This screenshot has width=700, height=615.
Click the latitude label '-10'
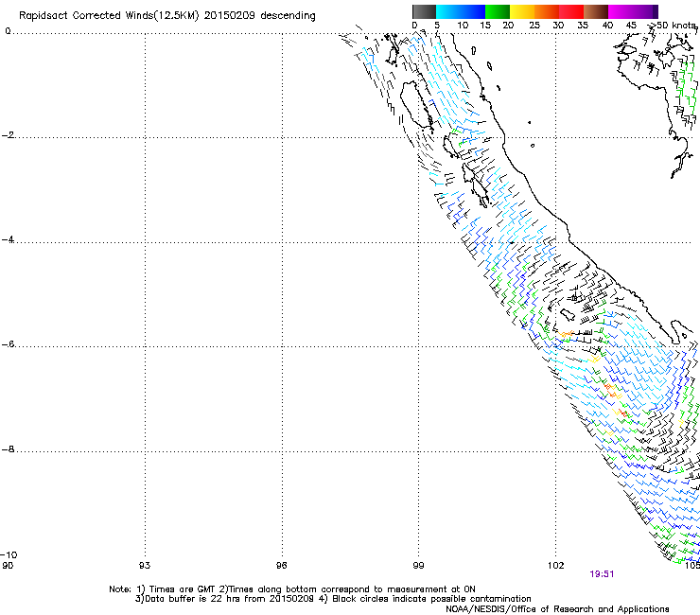[9, 554]
